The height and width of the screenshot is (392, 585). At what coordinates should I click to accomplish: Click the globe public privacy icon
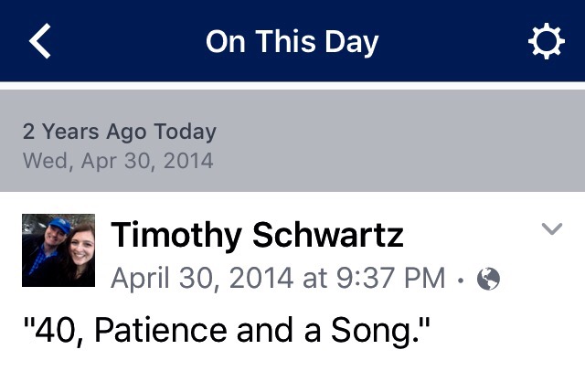(489, 278)
